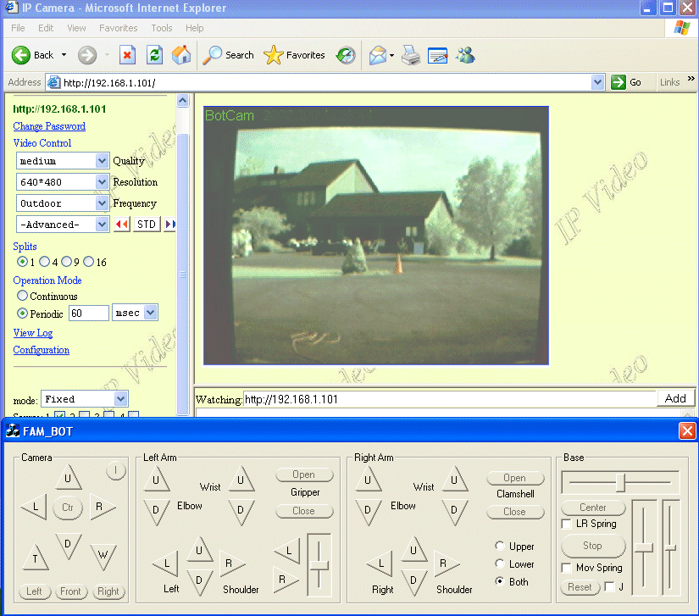The width and height of the screenshot is (699, 616).
Task: Open the mode dropdown set to Fixed
Action: pos(85,399)
